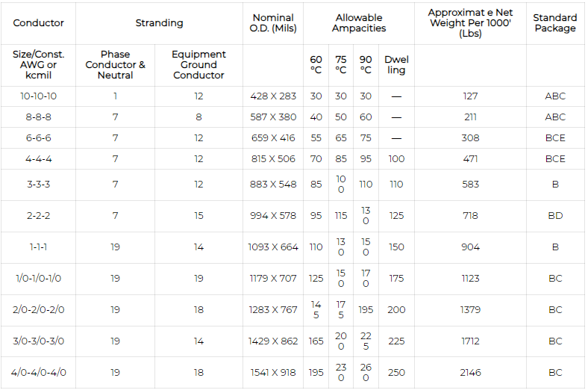Select the 471 weight value cell
This screenshot has width=588, height=390.
pyautogui.click(x=470, y=159)
